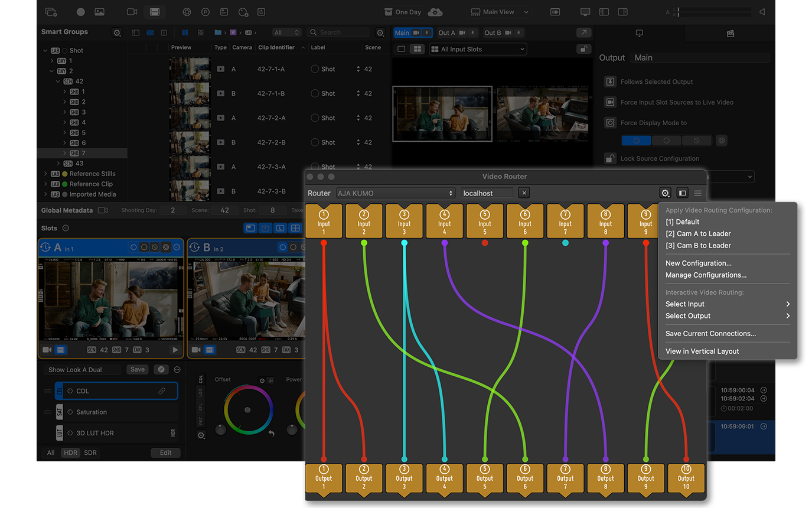Click the link icon on CDL node

tap(161, 391)
